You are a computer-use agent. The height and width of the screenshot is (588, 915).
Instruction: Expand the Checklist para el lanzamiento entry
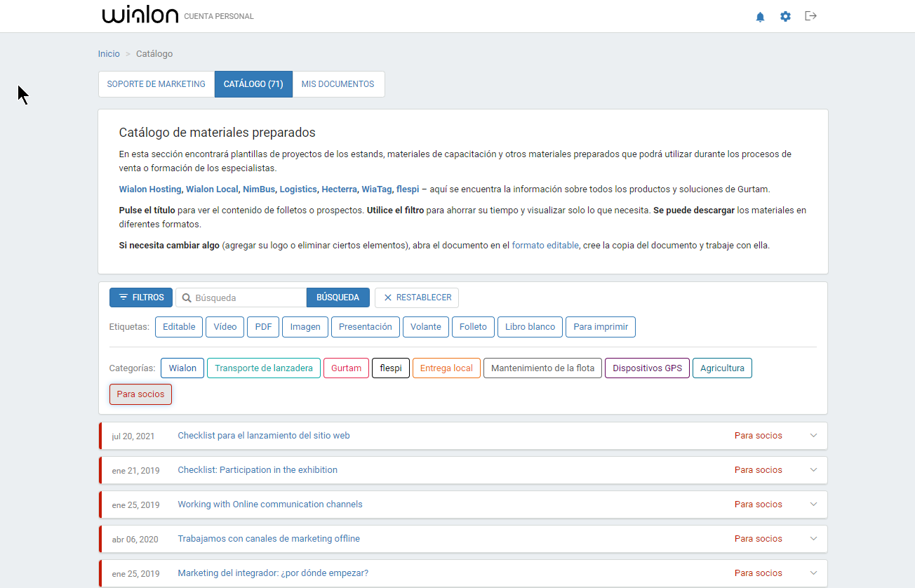tap(813, 435)
